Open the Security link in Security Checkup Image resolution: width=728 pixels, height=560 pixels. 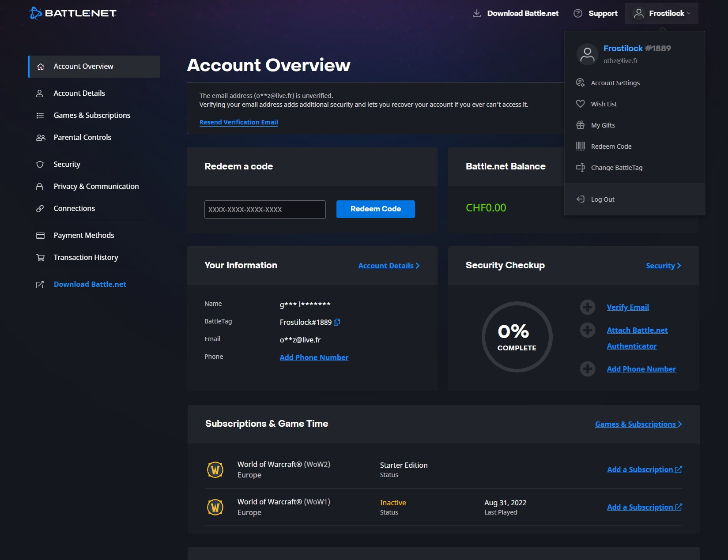(664, 266)
